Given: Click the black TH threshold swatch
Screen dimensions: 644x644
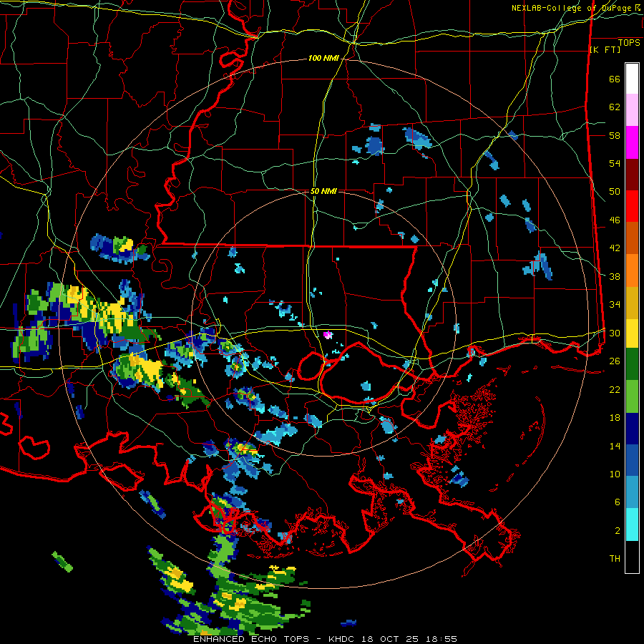Looking at the screenshot, I should 632,557.
